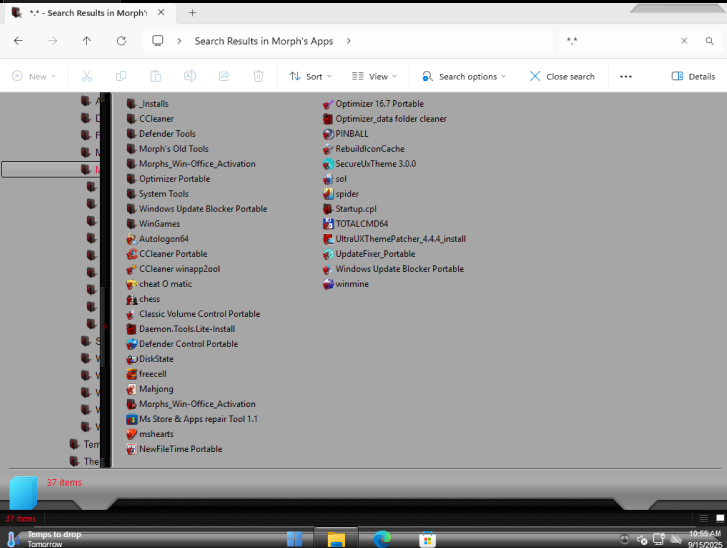This screenshot has height=548, width=727.
Task: Select the Mahjong game
Action: [x=150, y=389]
